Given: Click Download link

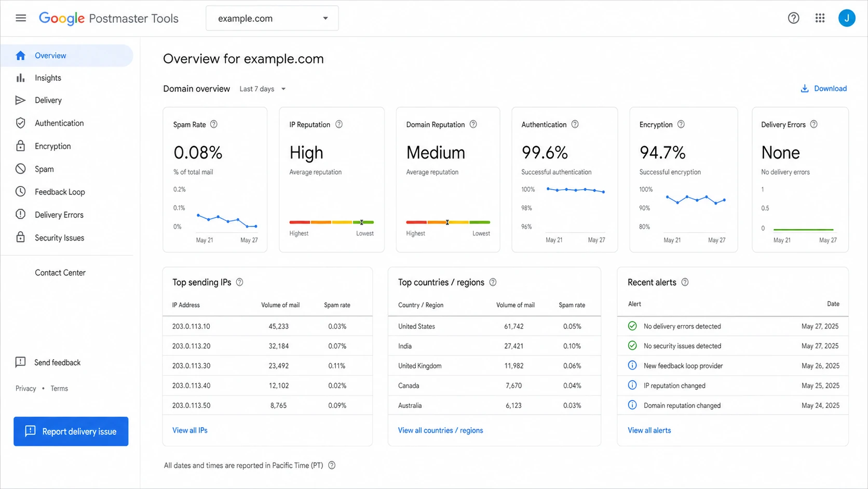Looking at the screenshot, I should pos(824,89).
